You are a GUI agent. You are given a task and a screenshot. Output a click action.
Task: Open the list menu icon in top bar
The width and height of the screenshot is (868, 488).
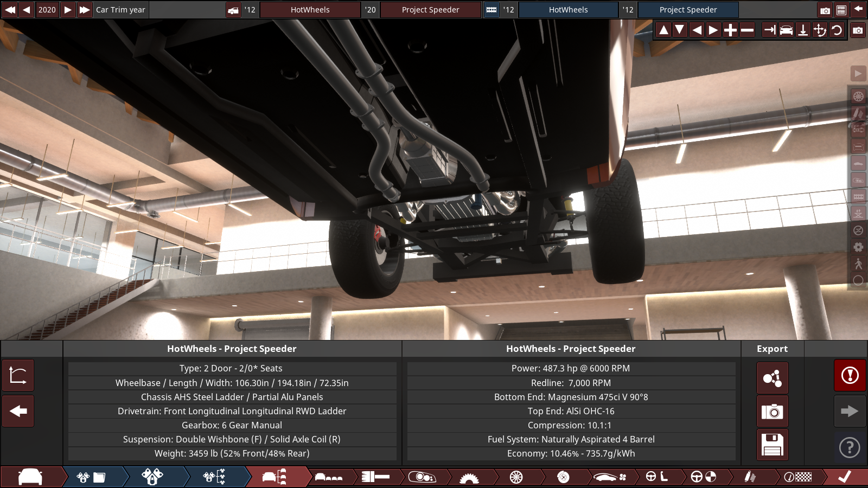841,10
